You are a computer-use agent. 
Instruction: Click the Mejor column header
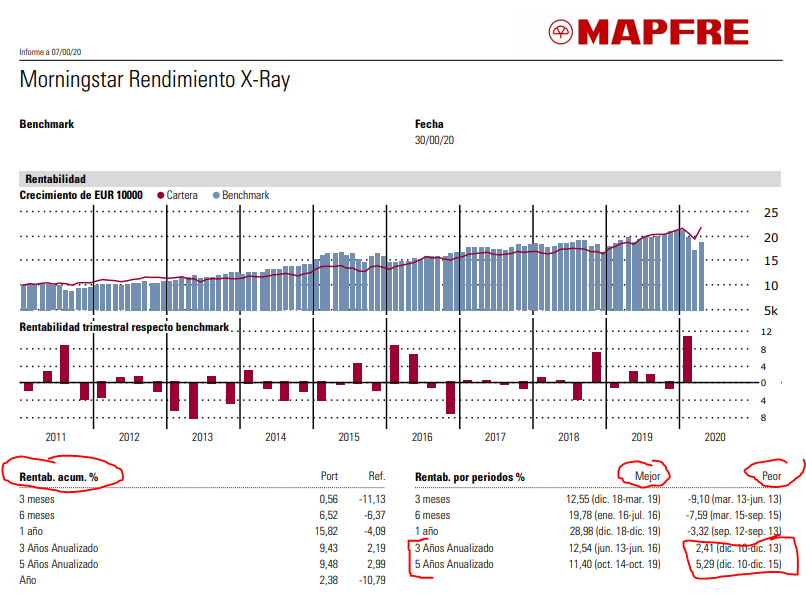tap(648, 476)
